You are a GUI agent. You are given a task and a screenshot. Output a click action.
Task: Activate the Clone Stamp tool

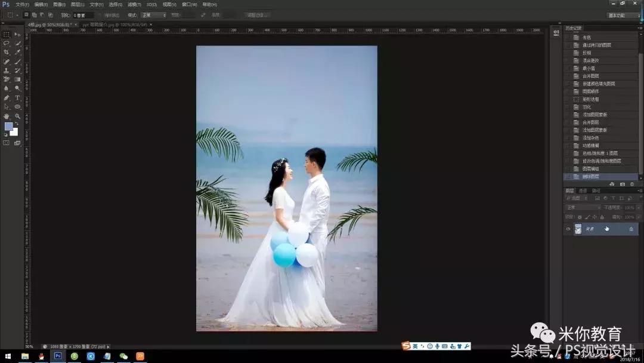pos(6,72)
